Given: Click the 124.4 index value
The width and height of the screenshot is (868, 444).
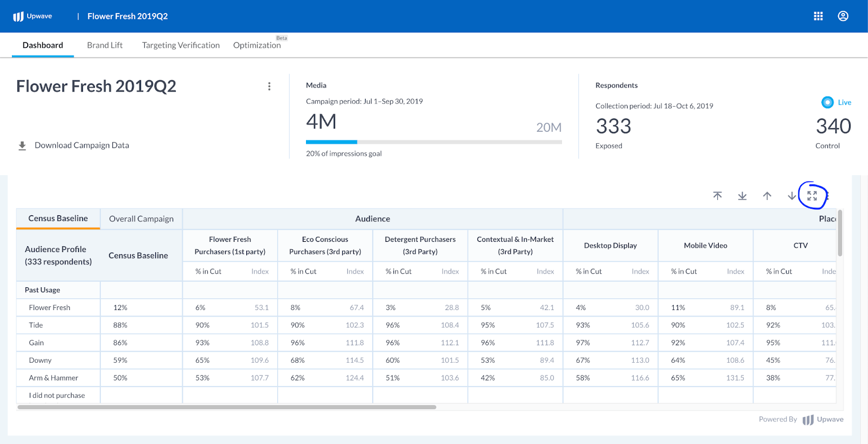Looking at the screenshot, I should point(355,378).
